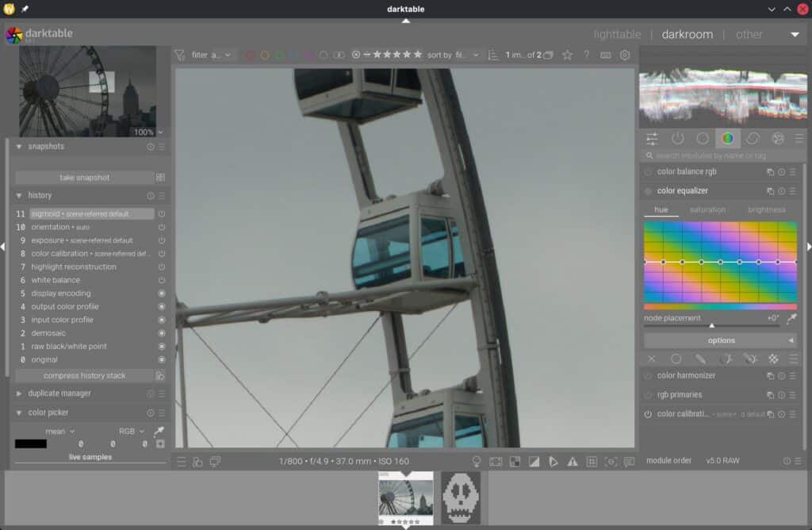Toggle the sort order icon

[493, 55]
